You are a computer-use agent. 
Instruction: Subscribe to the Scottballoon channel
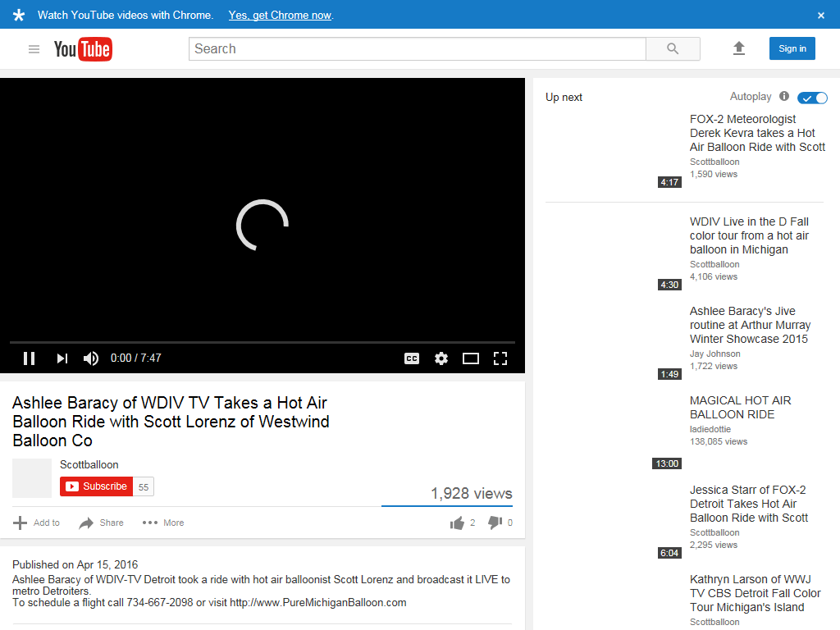[97, 486]
